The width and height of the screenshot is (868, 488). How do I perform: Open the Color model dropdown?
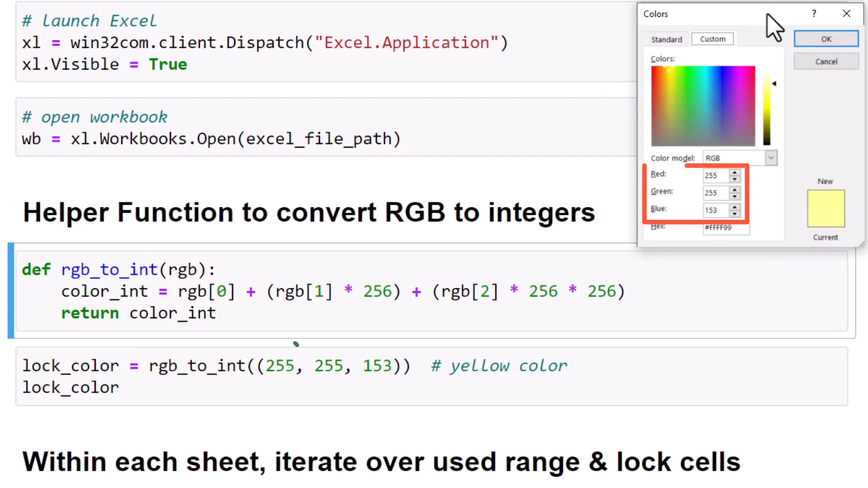(771, 158)
